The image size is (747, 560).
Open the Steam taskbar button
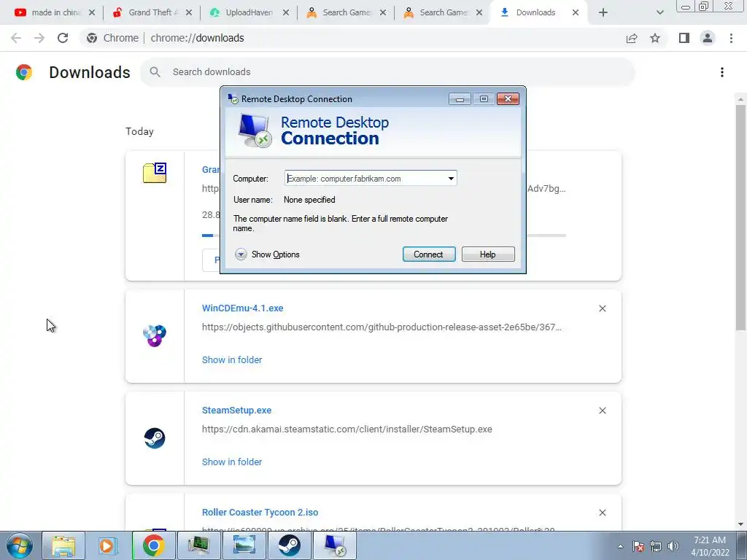point(289,545)
